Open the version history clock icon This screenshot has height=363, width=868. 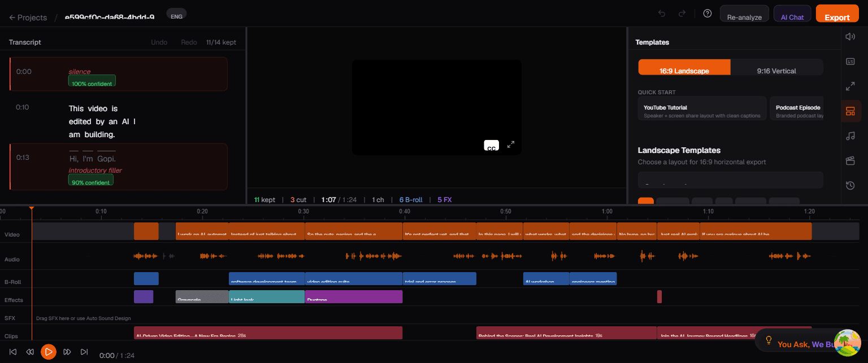click(x=850, y=185)
